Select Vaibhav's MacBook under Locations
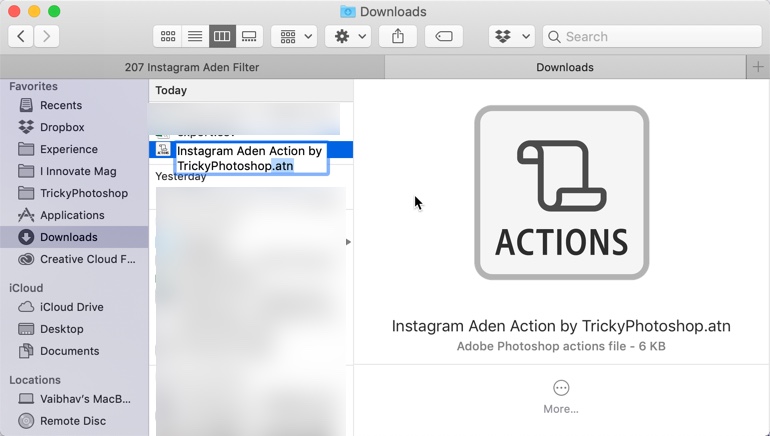Screen dimensions: 770x436 pyautogui.click(x=74, y=399)
